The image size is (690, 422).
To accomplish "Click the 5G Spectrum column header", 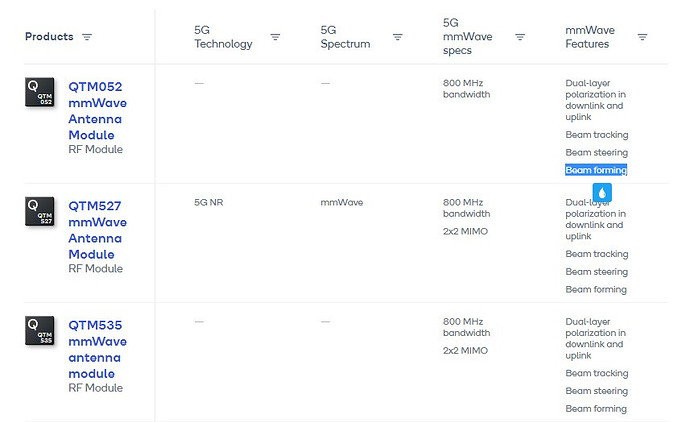I will [x=345, y=37].
